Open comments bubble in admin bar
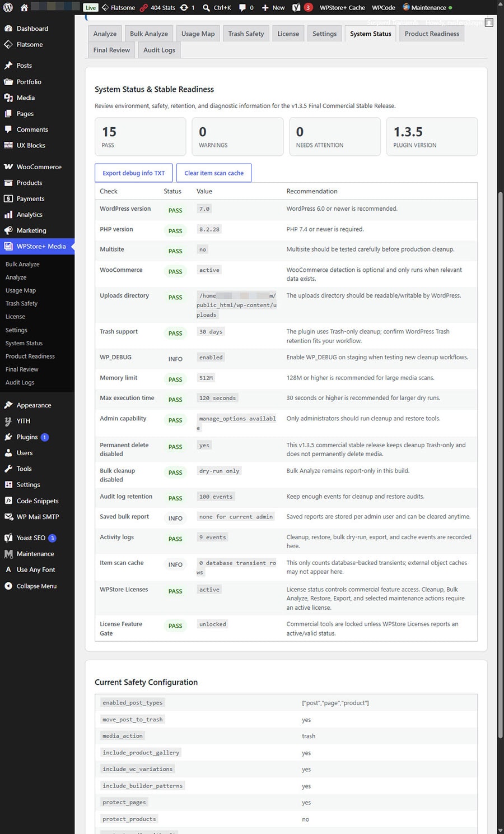Viewport: 504px width, 834px height. point(246,8)
